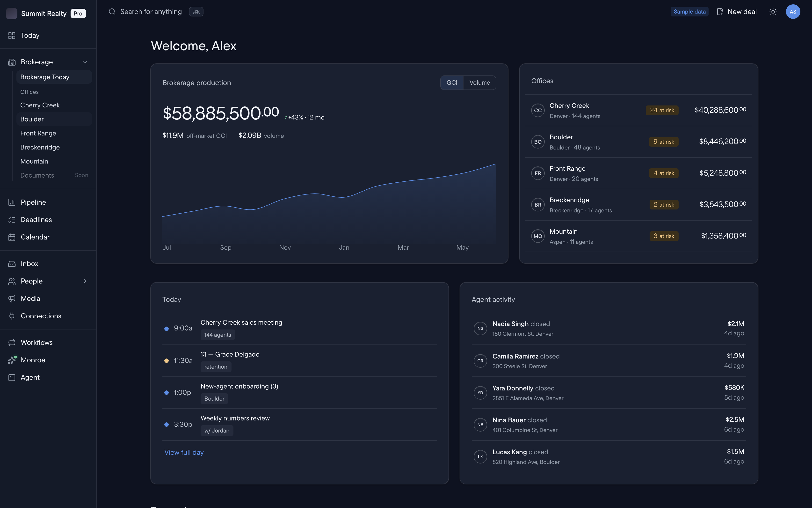This screenshot has width=812, height=508.
Task: Click the +43% · 12 mo growth indicator
Action: [304, 118]
